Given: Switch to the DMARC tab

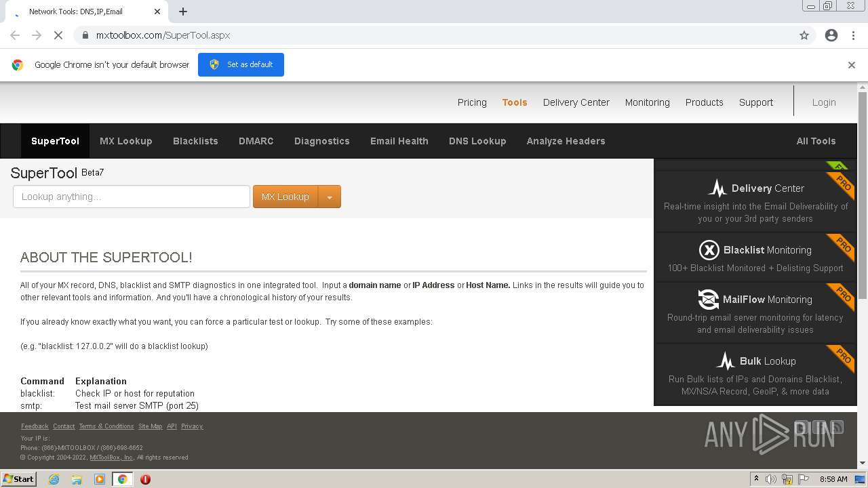Looking at the screenshot, I should pos(256,141).
